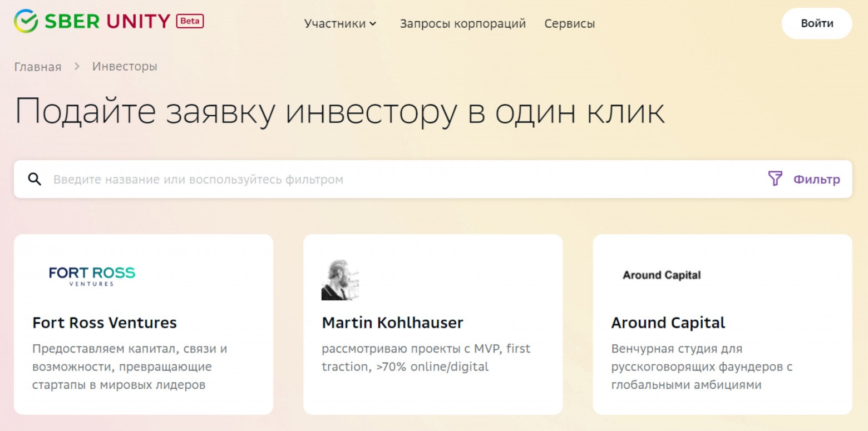
Task: Click the Sber checkmark logo icon
Action: coord(26,22)
